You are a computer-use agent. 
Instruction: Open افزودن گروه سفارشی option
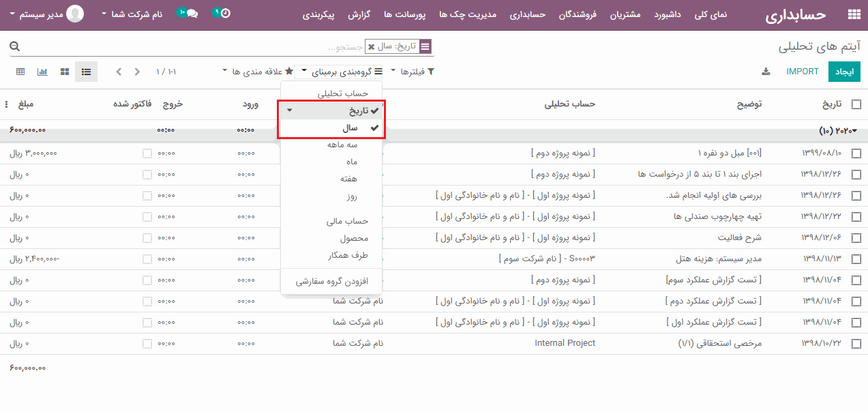click(x=332, y=281)
